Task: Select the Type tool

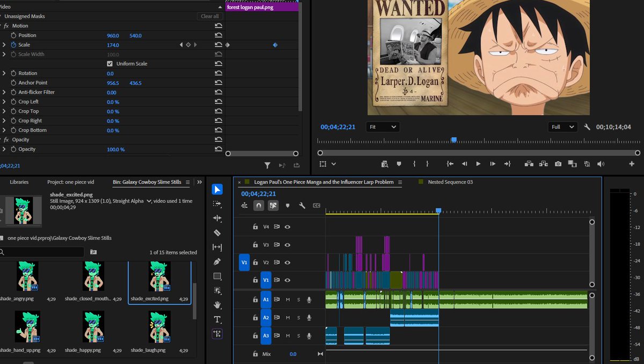Action: tap(217, 319)
